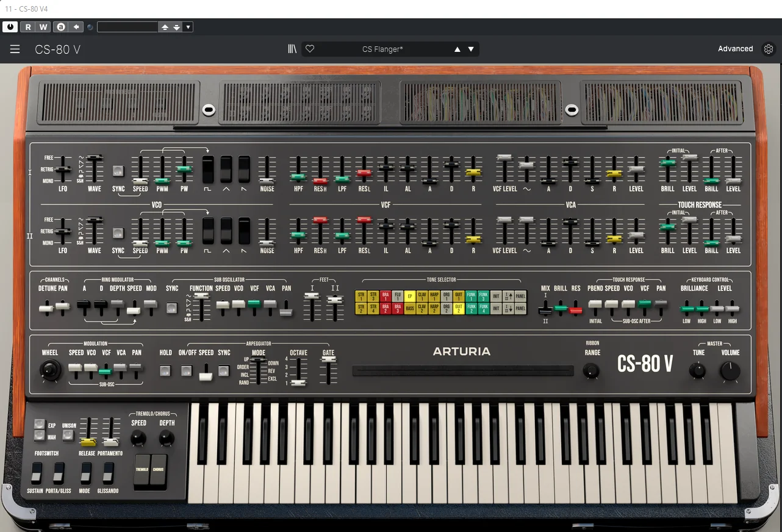Viewport: 782px width, 532px height.
Task: Click the master Volume knob
Action: tap(730, 371)
